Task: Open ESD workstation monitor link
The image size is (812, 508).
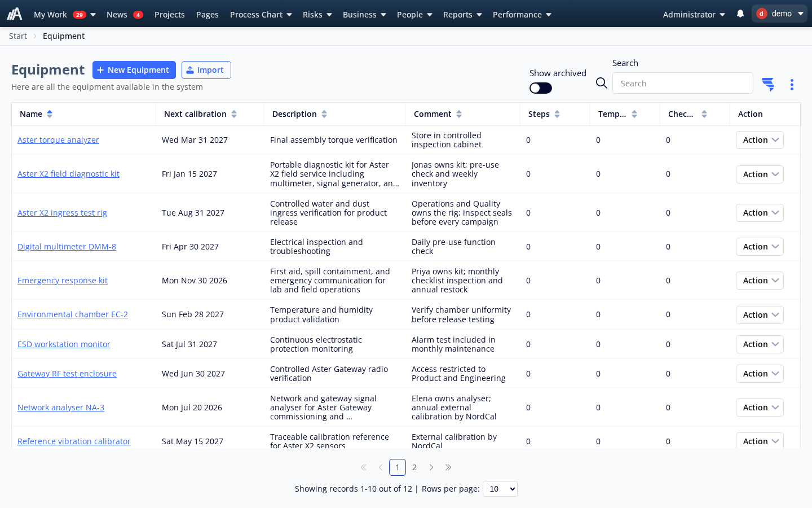Action: click(64, 344)
